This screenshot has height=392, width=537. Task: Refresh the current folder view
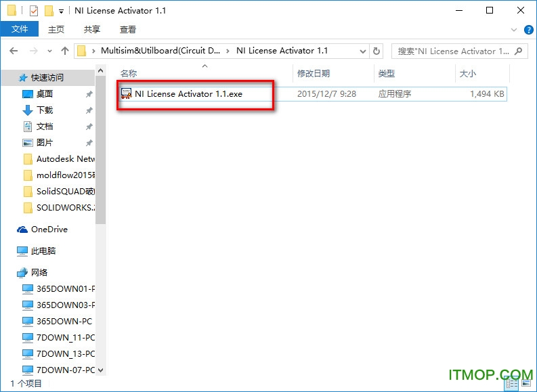(376, 51)
